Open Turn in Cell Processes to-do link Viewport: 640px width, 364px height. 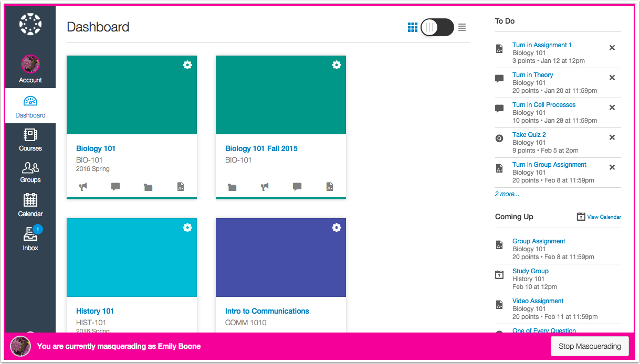pyautogui.click(x=544, y=105)
